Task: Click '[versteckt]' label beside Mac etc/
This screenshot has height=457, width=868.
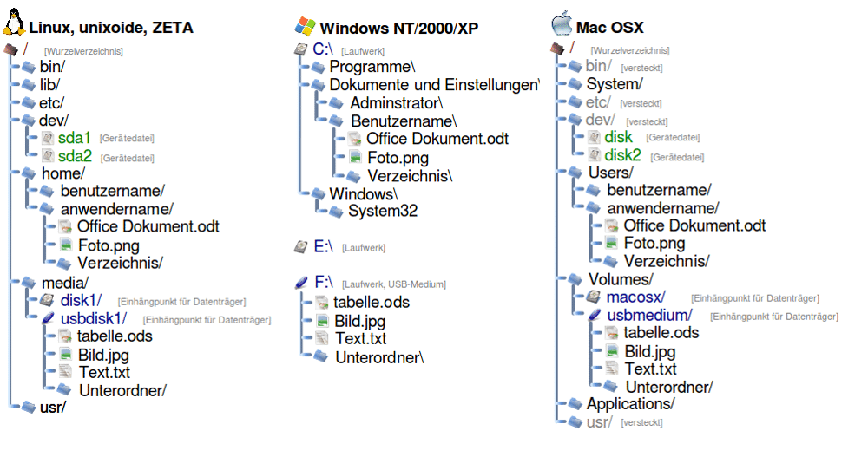Action: (641, 103)
